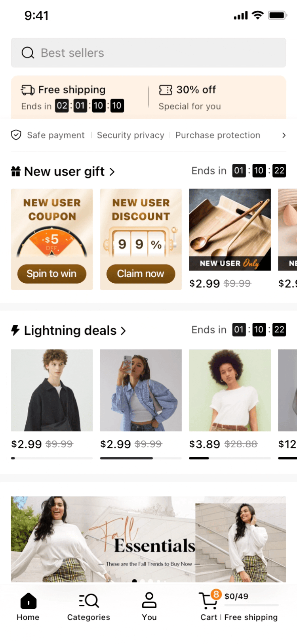Go to the You profile tab

[149, 607]
